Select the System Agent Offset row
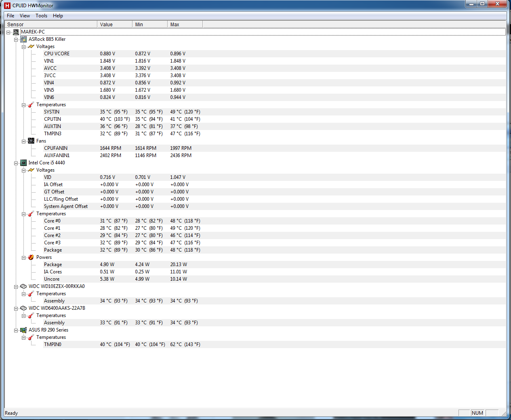The height and width of the screenshot is (420, 511). tap(275, 206)
